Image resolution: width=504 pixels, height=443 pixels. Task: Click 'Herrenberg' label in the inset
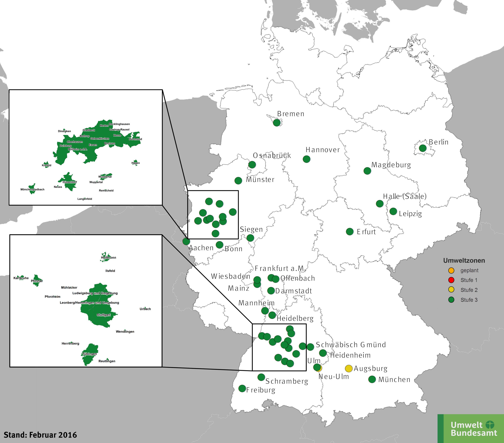pyautogui.click(x=70, y=343)
